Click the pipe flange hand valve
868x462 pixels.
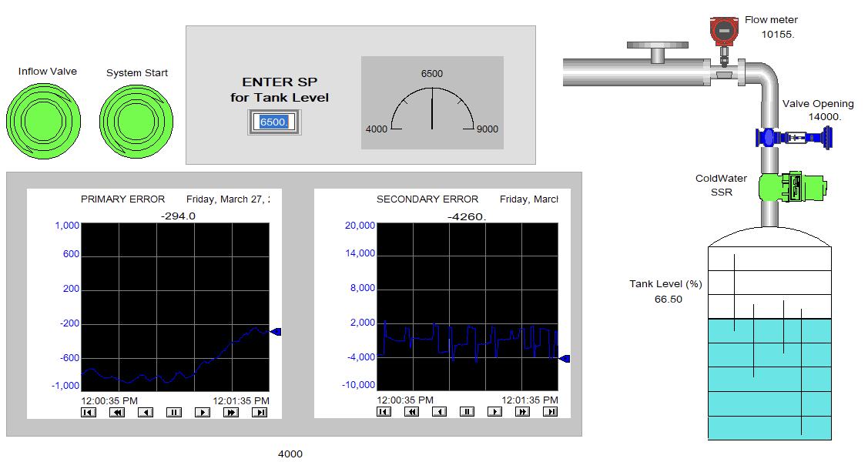[658, 52]
